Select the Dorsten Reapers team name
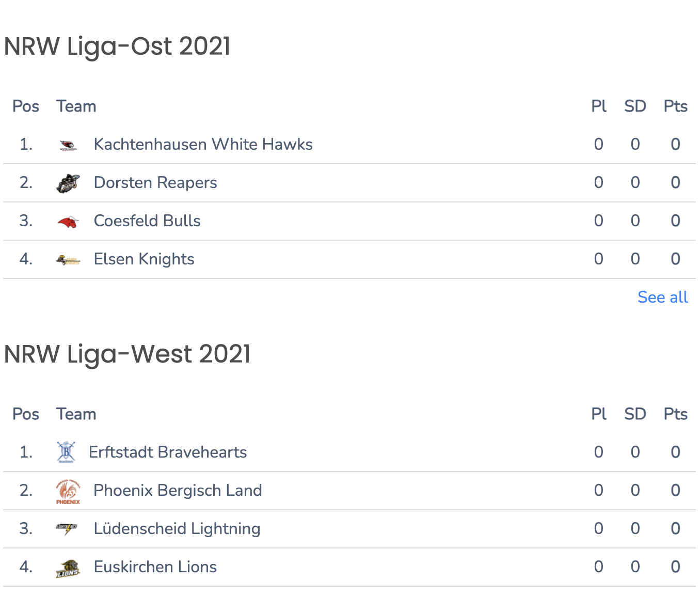The image size is (700, 595). click(155, 182)
